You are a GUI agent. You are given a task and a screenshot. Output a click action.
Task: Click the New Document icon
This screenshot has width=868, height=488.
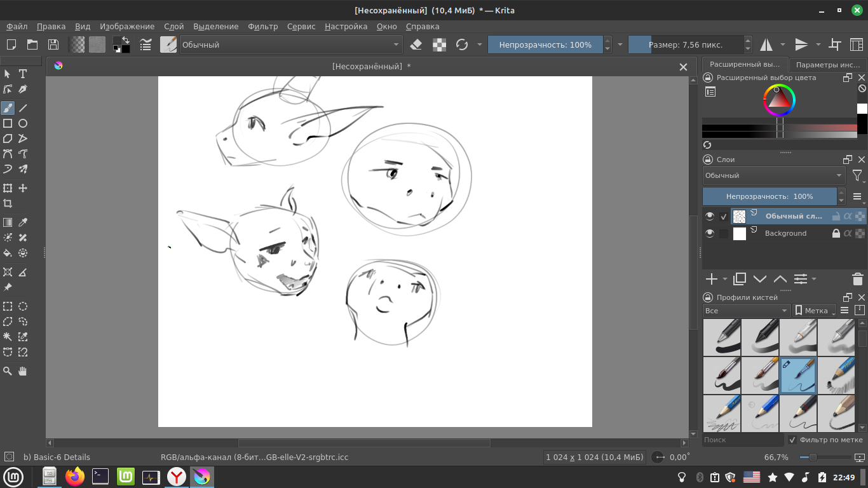pos(11,44)
